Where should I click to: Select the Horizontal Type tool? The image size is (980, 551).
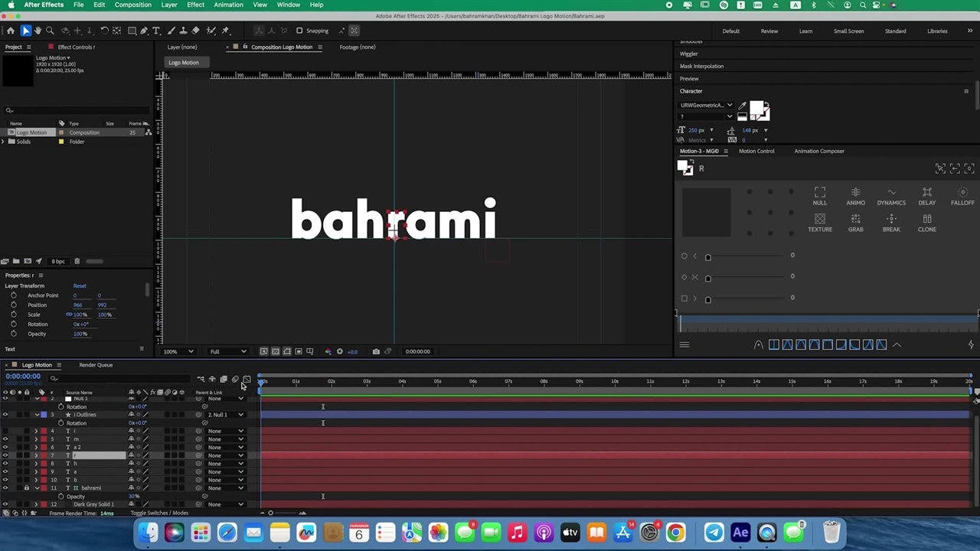156,31
